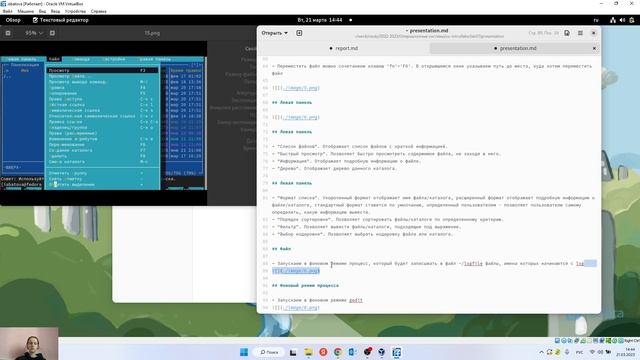
Task: Click the highlighted image link on line 89
Action: click(x=296, y=271)
